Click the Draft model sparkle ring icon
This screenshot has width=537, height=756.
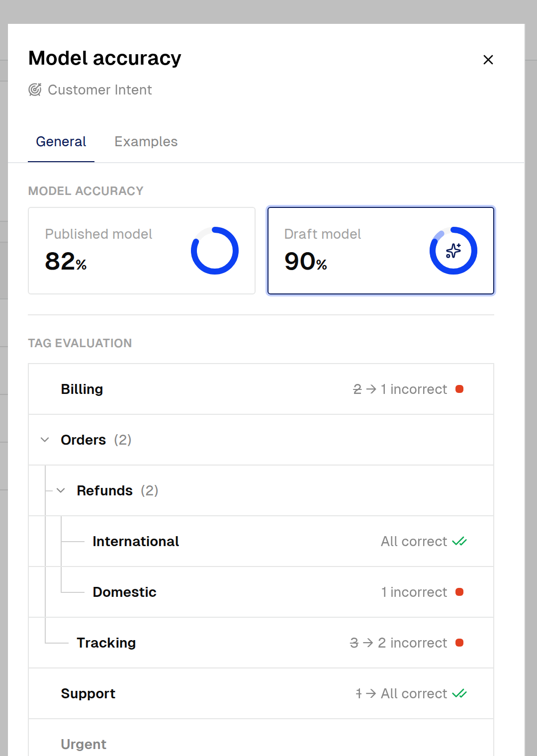(453, 251)
